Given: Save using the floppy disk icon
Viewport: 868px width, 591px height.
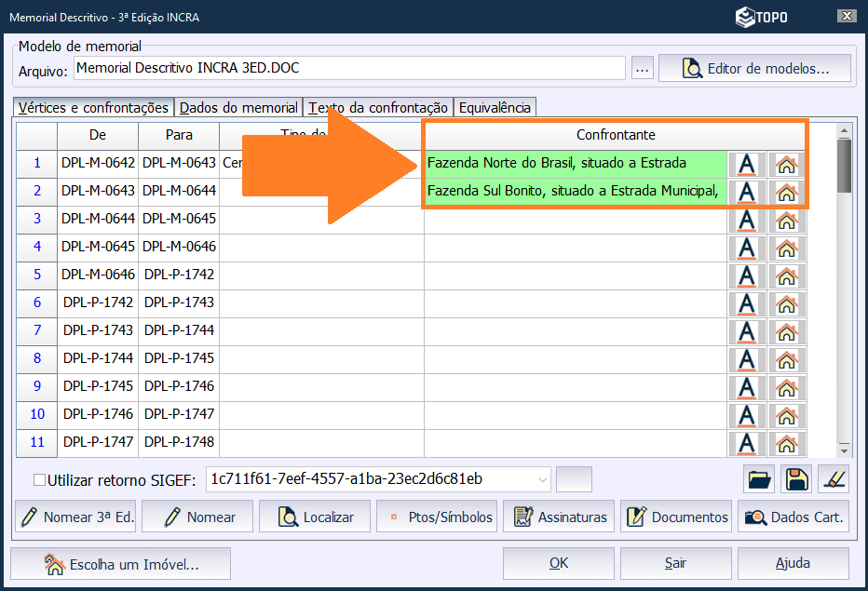Looking at the screenshot, I should pyautogui.click(x=796, y=479).
